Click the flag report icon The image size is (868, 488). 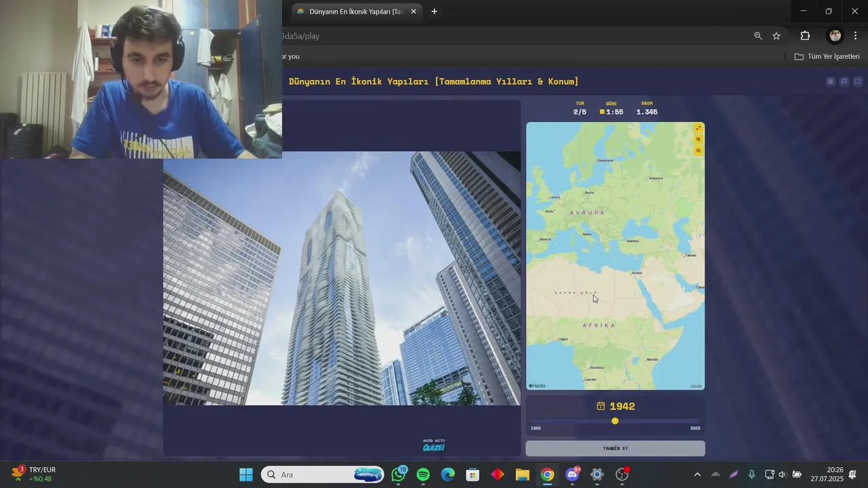click(844, 81)
